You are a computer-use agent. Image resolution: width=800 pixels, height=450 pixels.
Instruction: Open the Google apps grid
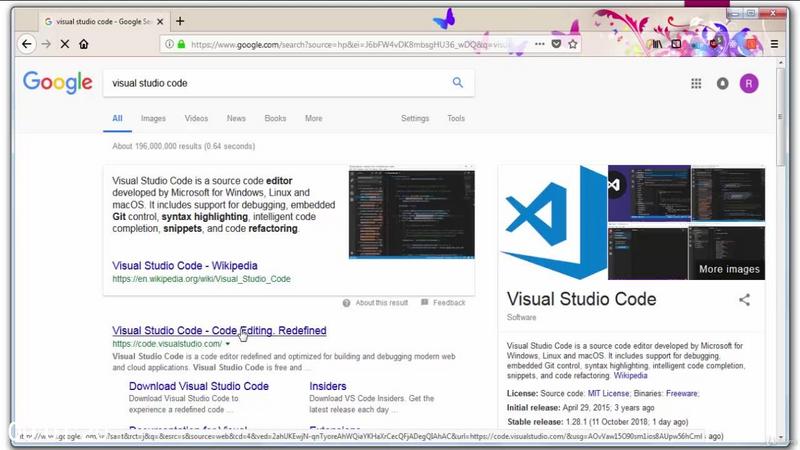(696, 83)
